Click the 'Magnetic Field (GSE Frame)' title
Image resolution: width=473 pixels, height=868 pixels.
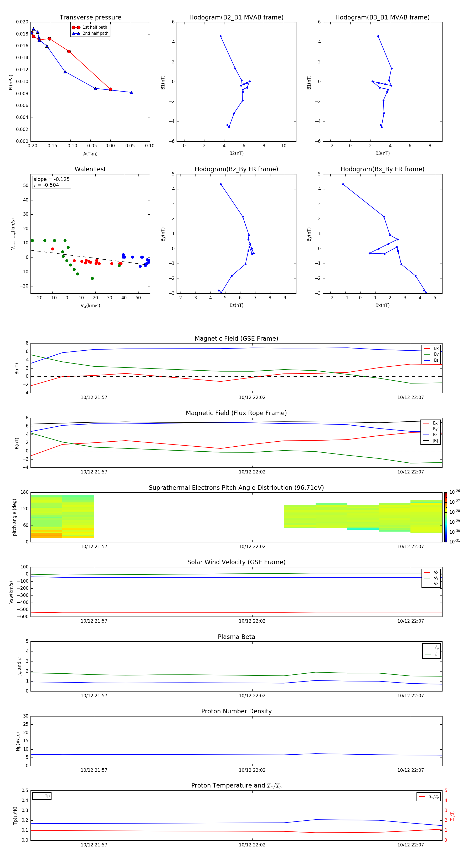[236, 339]
